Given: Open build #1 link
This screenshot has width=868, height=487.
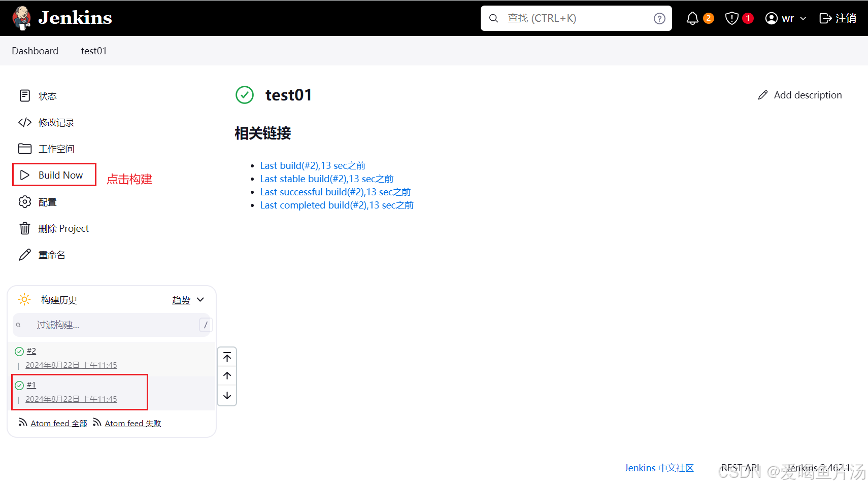Looking at the screenshot, I should [31, 385].
